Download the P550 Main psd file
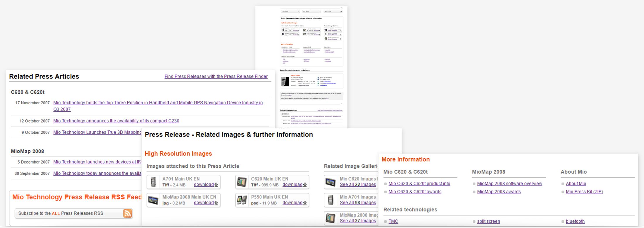 pos(292,203)
